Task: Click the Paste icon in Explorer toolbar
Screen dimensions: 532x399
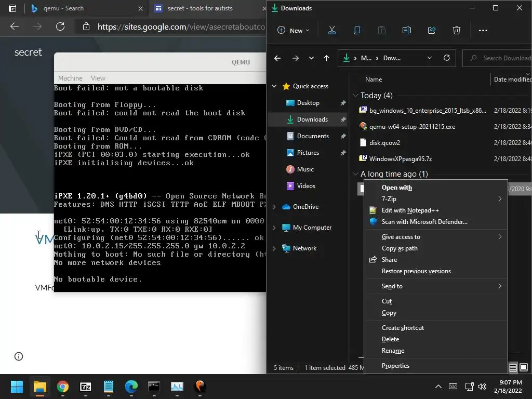Action: click(382, 31)
